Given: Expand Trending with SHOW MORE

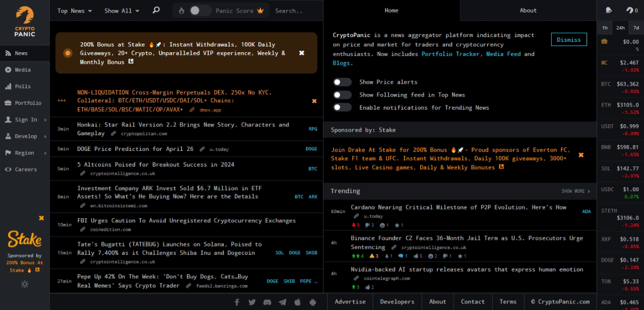Looking at the screenshot, I should (576, 191).
